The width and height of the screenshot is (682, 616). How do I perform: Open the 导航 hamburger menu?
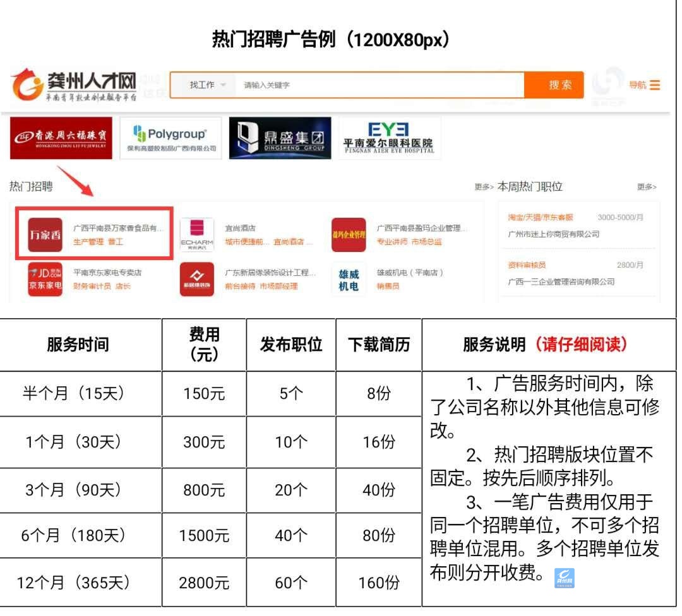645,85
